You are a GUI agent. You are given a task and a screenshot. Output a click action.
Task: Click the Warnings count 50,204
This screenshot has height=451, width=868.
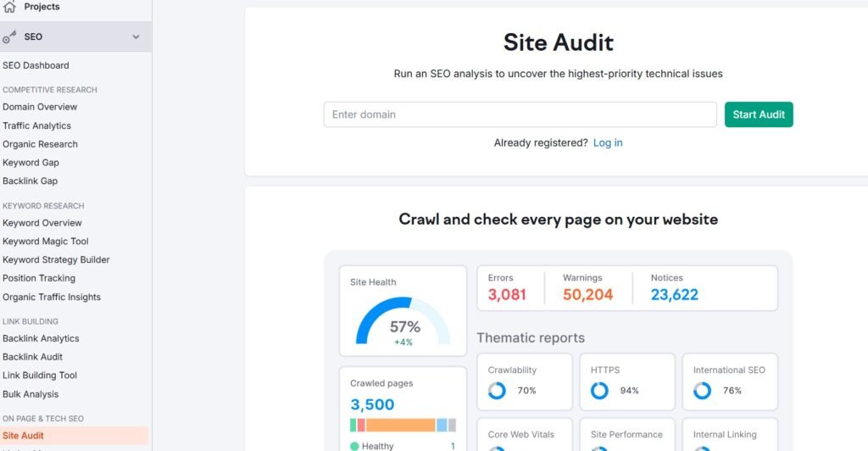pos(587,295)
